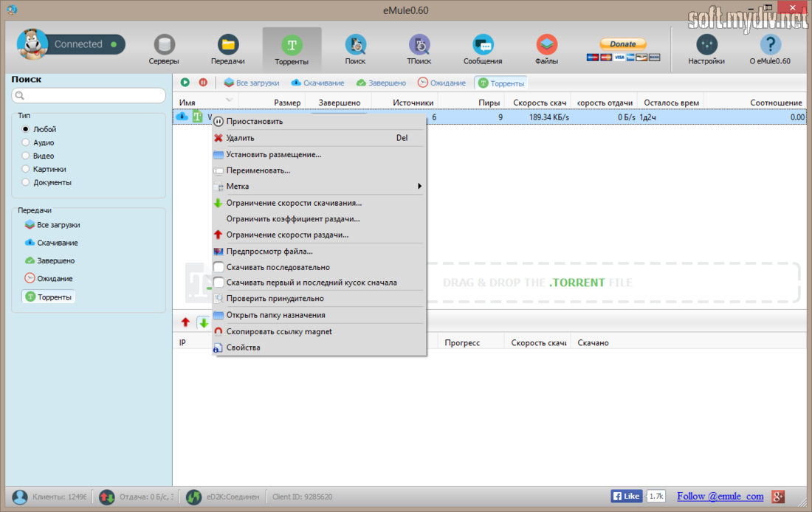This screenshot has width=812, height=512.
Task: Click the cloud download icon in torrent row
Action: point(182,117)
